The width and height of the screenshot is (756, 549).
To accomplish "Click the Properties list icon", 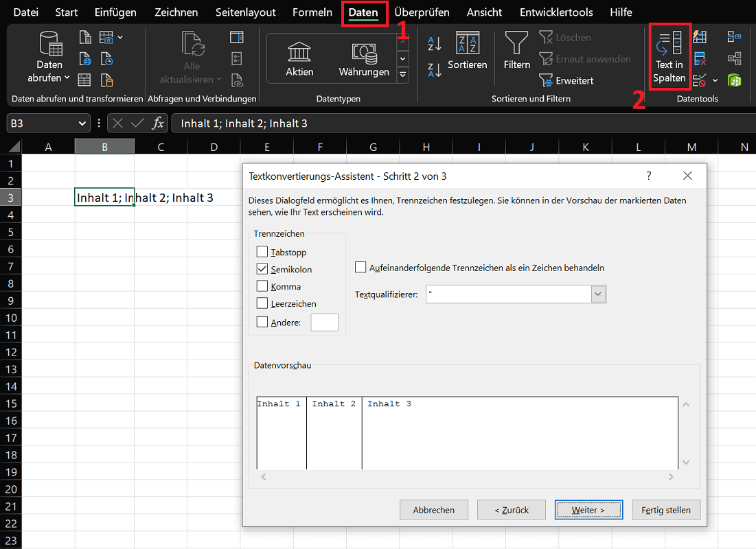I will coord(237,59).
